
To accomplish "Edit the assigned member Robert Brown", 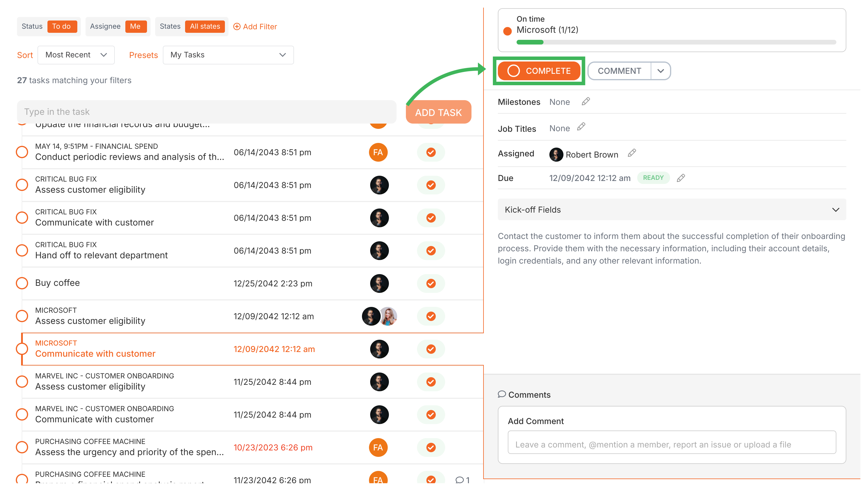I will (x=631, y=153).
